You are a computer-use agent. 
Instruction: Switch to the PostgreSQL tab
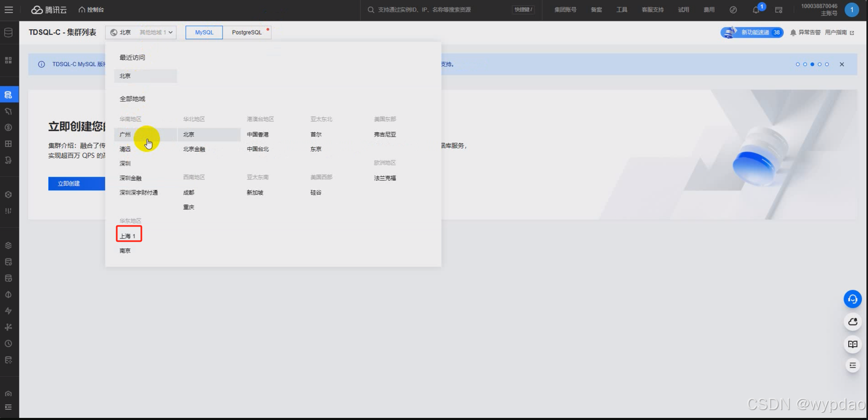click(x=247, y=32)
